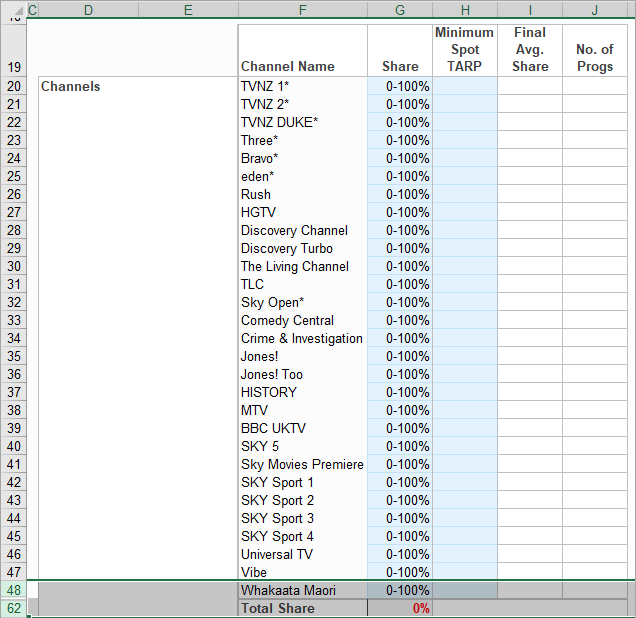Click the Channel Name header cell

(303, 50)
